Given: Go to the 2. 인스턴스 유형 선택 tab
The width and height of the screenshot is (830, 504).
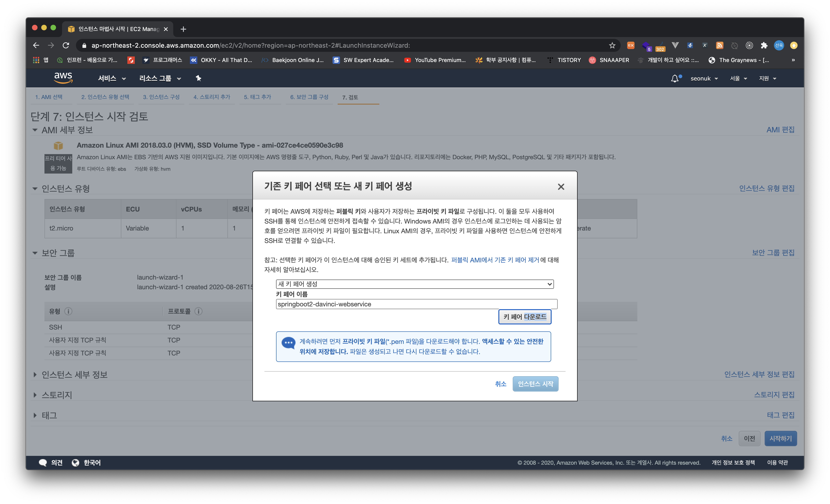Looking at the screenshot, I should (105, 97).
